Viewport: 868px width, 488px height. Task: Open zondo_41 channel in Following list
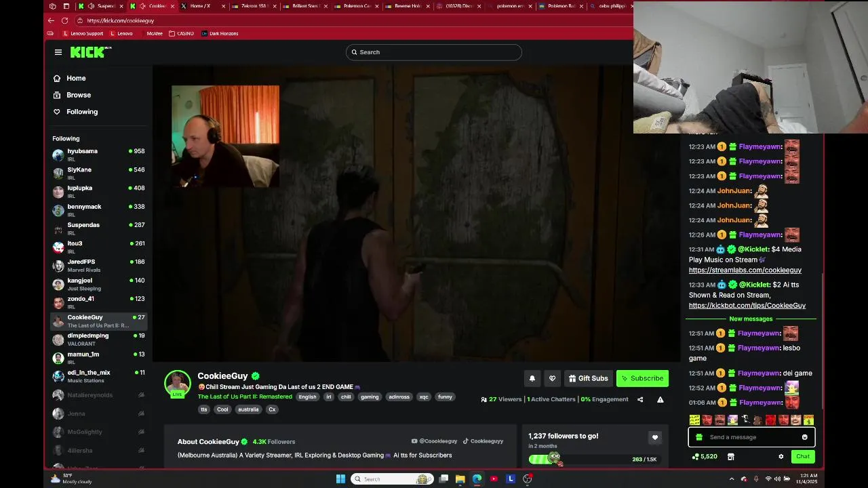tap(99, 302)
